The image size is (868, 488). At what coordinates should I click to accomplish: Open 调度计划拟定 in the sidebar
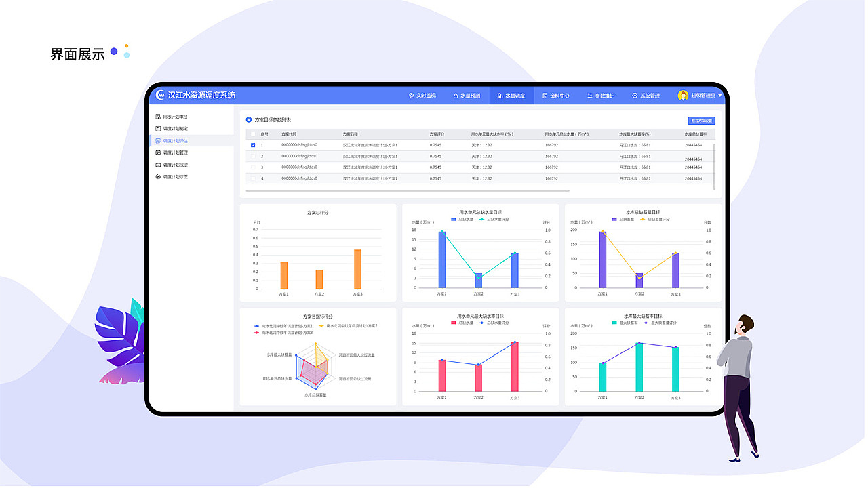pyautogui.click(x=172, y=165)
